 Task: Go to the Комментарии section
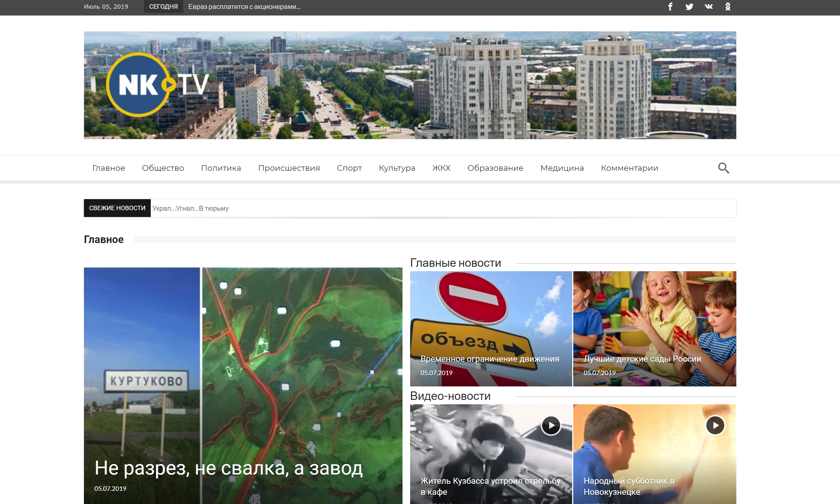(x=629, y=168)
